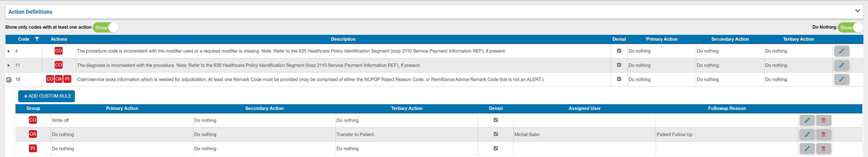Screen dimensions: 868x157
Task: Edit the CO group custom rule
Action: tap(807, 120)
